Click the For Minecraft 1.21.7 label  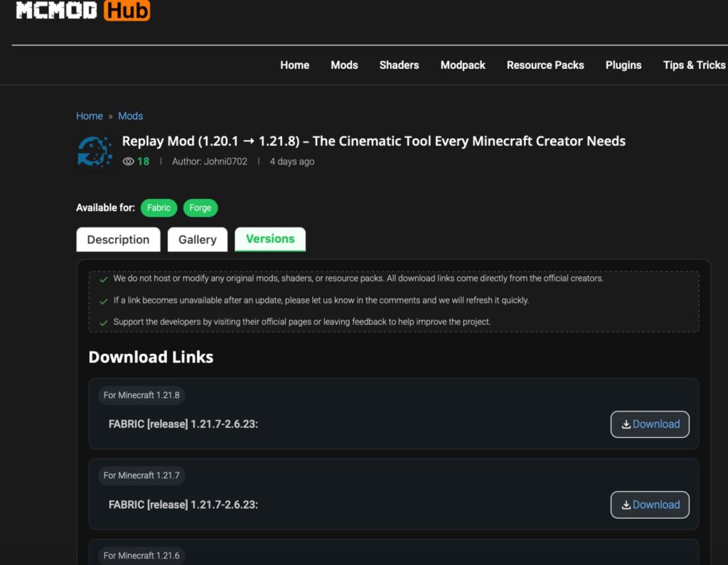141,475
